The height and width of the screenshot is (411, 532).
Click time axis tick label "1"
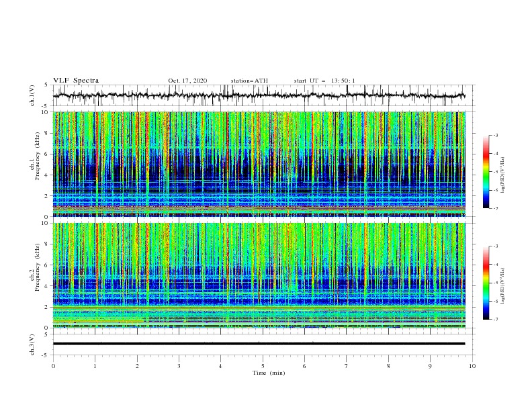(x=95, y=366)
